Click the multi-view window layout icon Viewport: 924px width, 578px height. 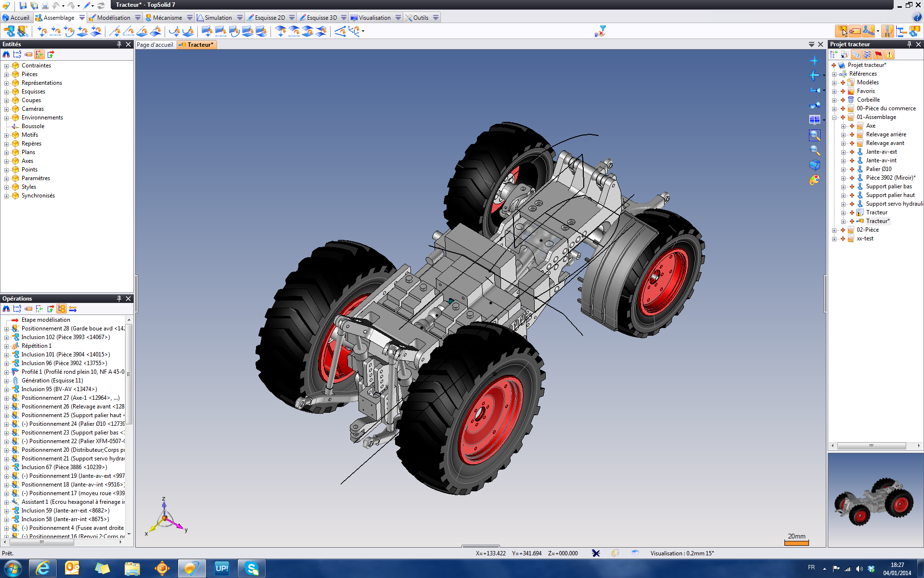[814, 119]
